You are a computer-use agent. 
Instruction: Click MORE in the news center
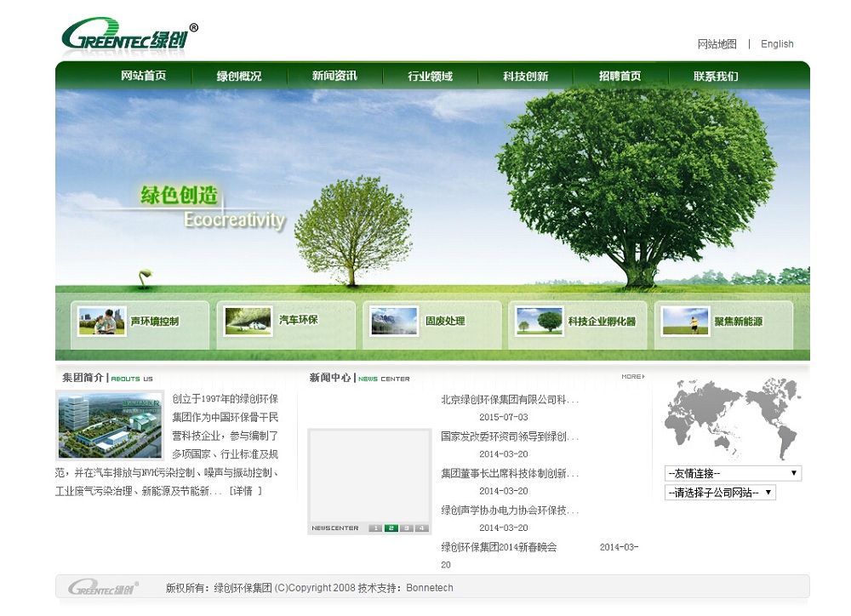pyautogui.click(x=633, y=376)
